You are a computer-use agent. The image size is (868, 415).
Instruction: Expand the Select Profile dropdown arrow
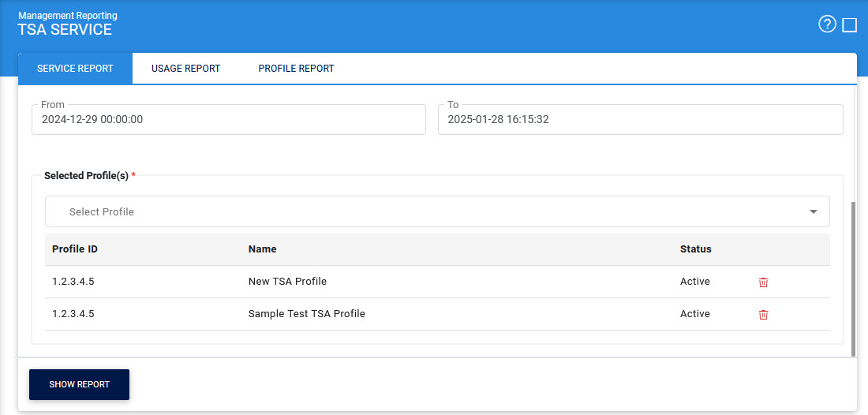point(814,211)
